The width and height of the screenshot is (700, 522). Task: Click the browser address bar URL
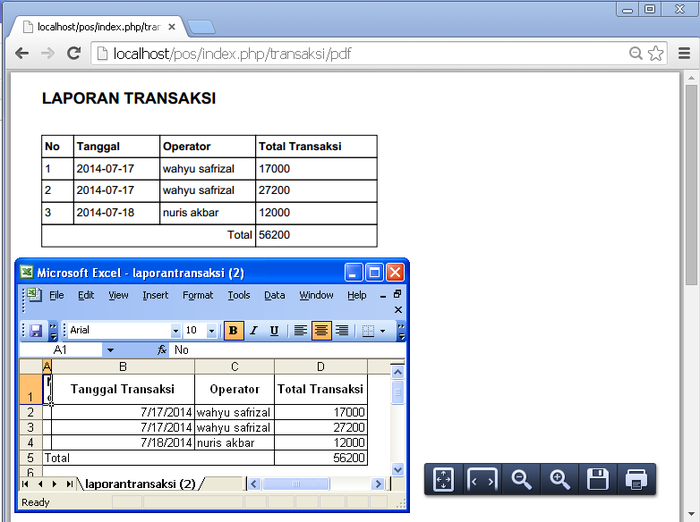(232, 54)
